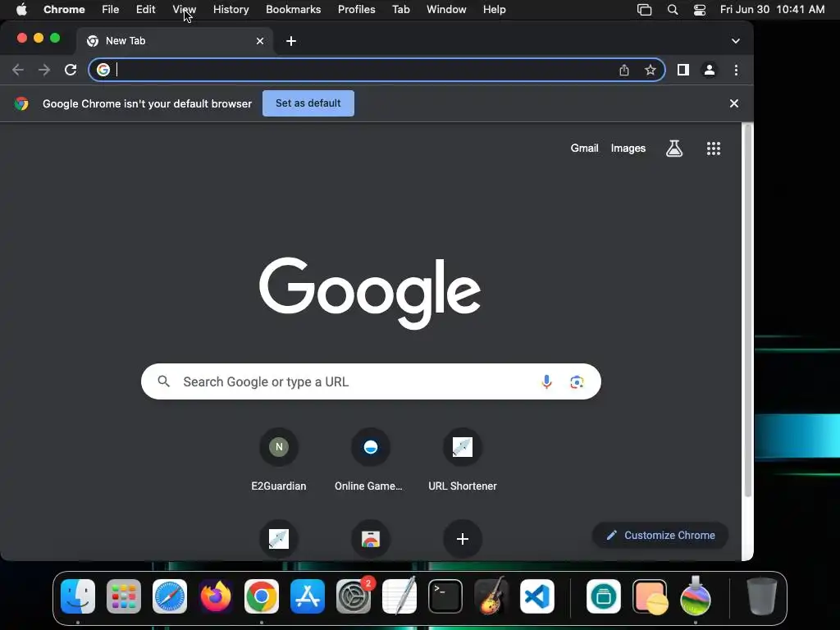Click the Google icon in the address bar
The width and height of the screenshot is (840, 630).
pos(103,70)
